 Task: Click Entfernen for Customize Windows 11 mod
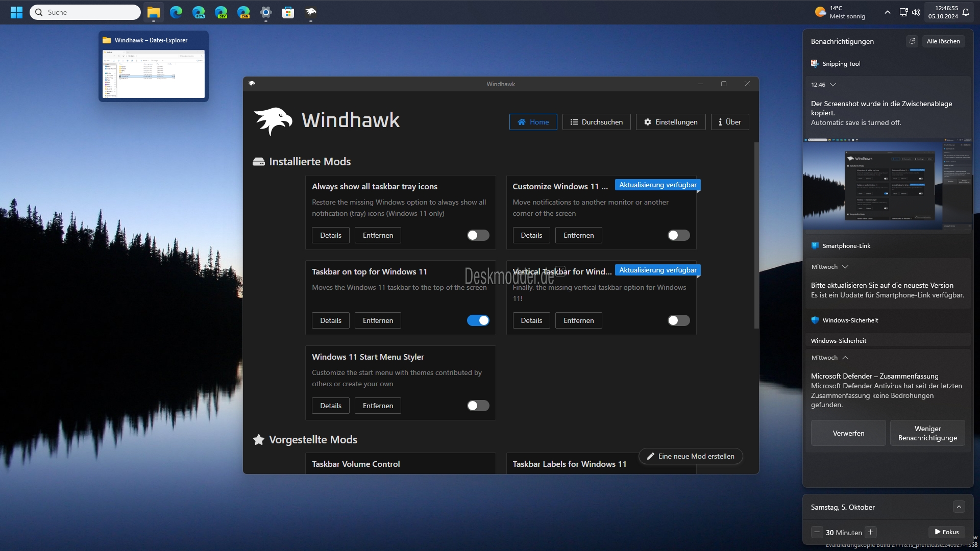[578, 235]
